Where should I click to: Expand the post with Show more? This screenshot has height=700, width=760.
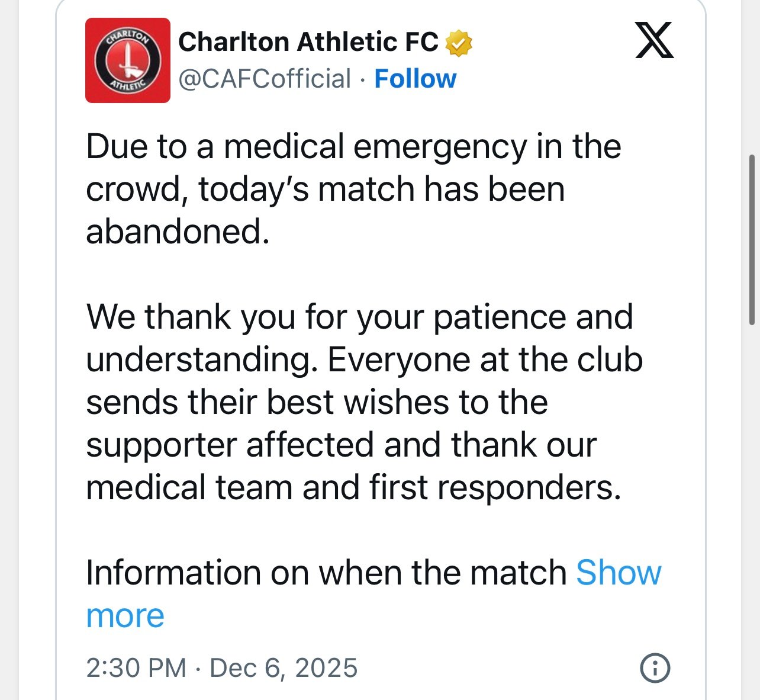[618, 573]
